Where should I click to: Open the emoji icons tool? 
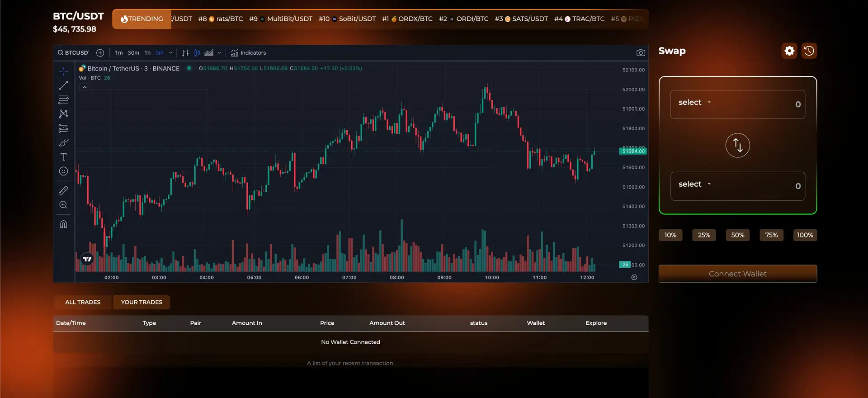[63, 171]
